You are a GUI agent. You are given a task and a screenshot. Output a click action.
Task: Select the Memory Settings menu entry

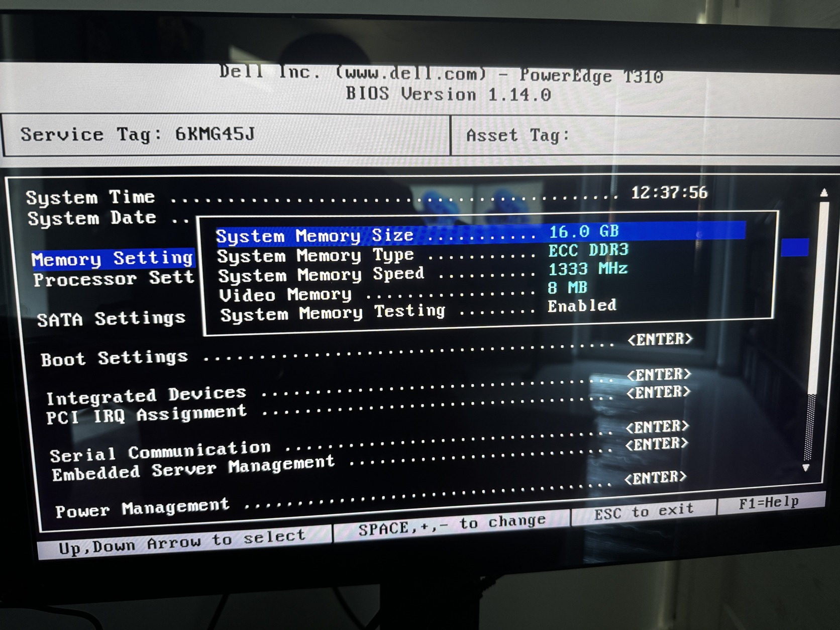click(113, 259)
